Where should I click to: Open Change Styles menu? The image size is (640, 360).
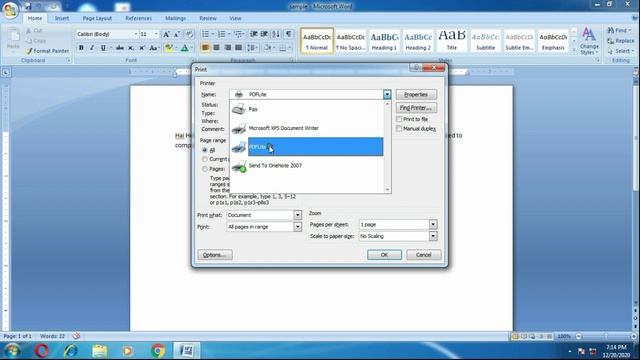(589, 41)
